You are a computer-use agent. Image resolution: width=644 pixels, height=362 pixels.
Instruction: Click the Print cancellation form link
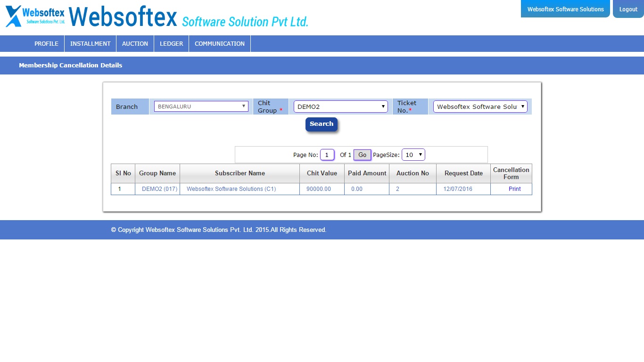click(515, 189)
